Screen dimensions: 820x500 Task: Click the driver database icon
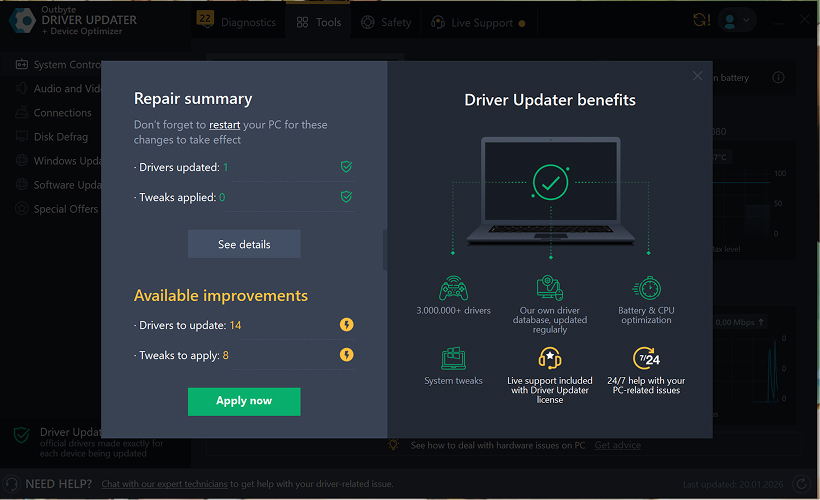pyautogui.click(x=549, y=289)
